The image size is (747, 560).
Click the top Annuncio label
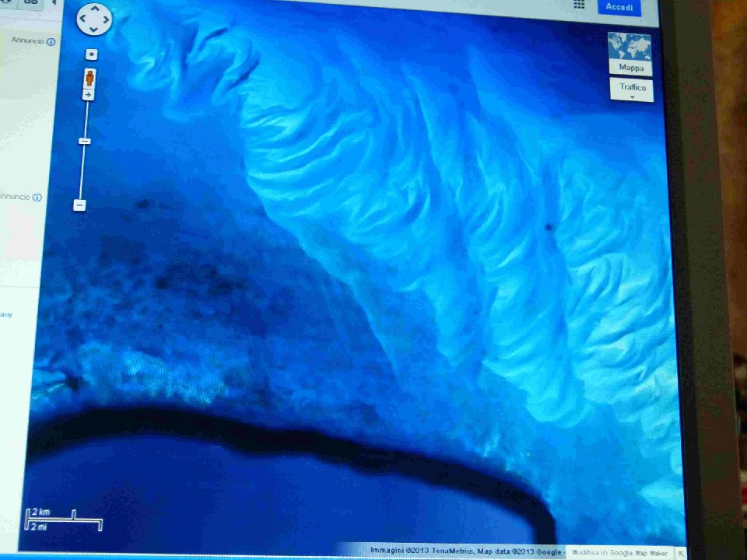coord(28,40)
